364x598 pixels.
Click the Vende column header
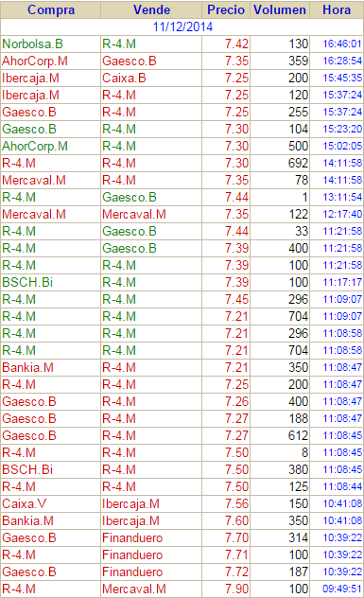(x=151, y=9)
